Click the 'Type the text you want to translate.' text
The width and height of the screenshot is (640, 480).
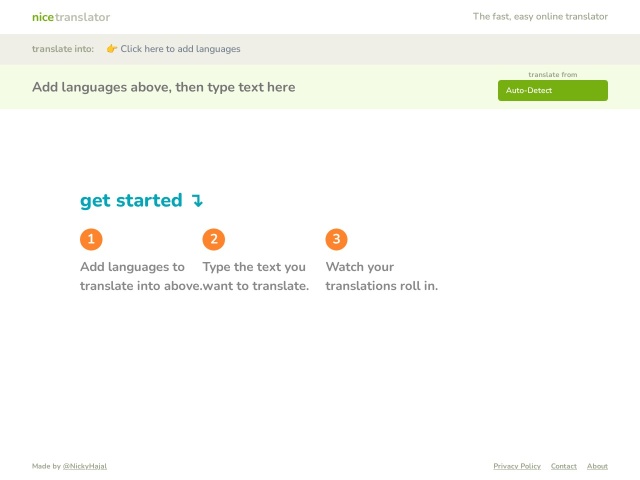256,276
